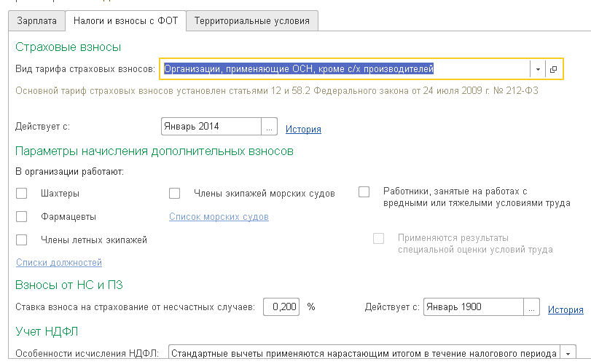Open the Территориальные условия tab
This screenshot has width=591, height=364.
pyautogui.click(x=251, y=21)
